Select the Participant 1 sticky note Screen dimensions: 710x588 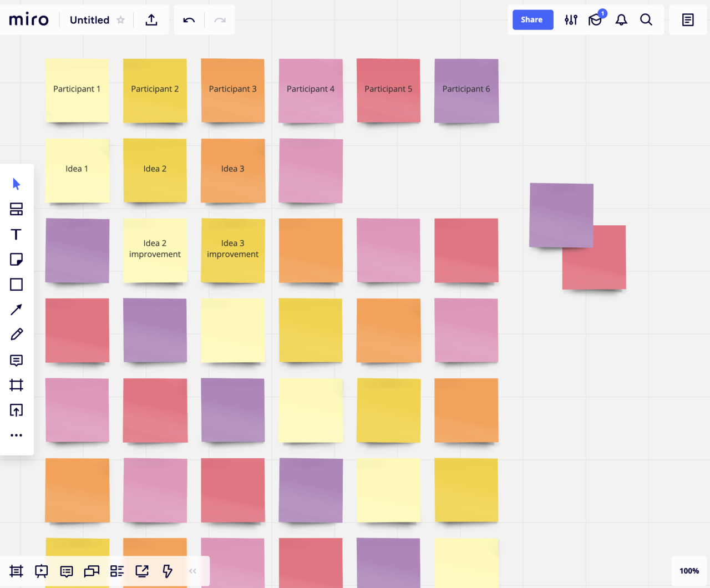click(x=77, y=90)
